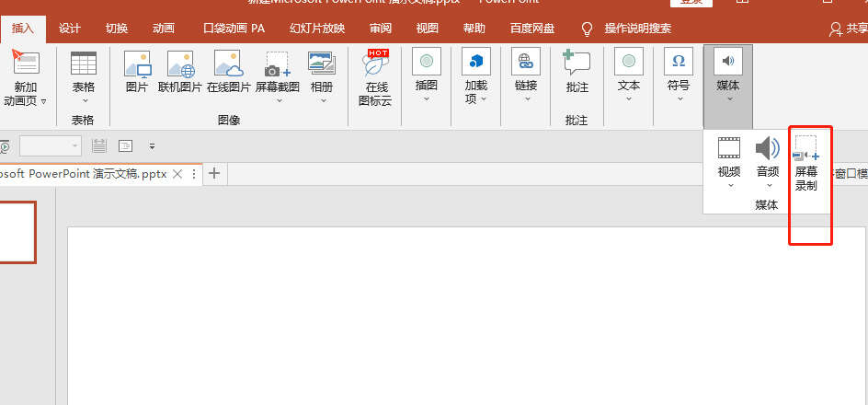Click the 加载项 add-ins icon
This screenshot has width=868, height=405.
(x=476, y=61)
